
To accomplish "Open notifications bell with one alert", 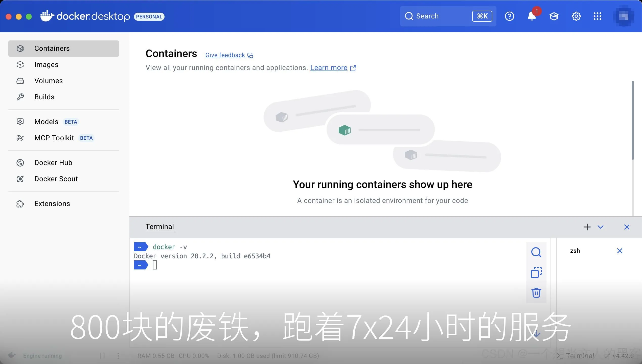I will coord(532,16).
